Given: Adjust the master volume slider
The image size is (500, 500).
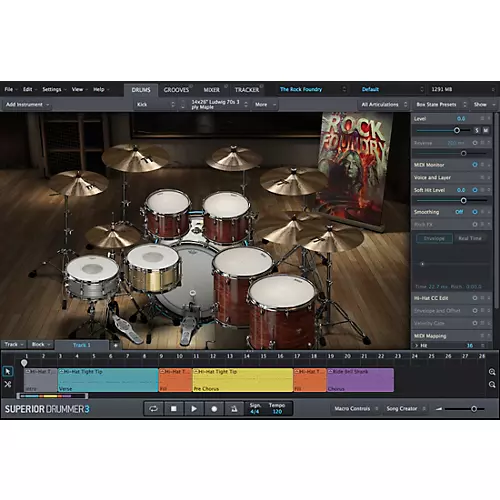Looking at the screenshot, I should click(x=474, y=409).
